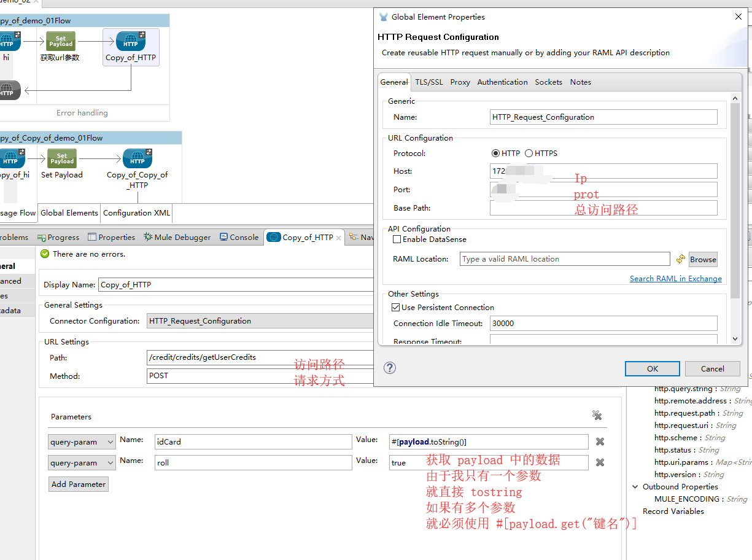Click the Port input field

pyautogui.click(x=603, y=190)
